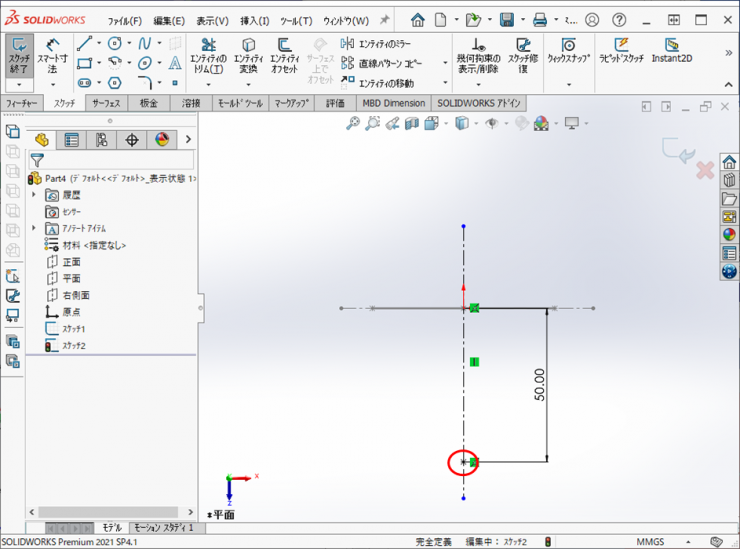
Task: Expand the 履歴 (History) folder in tree
Action: tap(34, 195)
